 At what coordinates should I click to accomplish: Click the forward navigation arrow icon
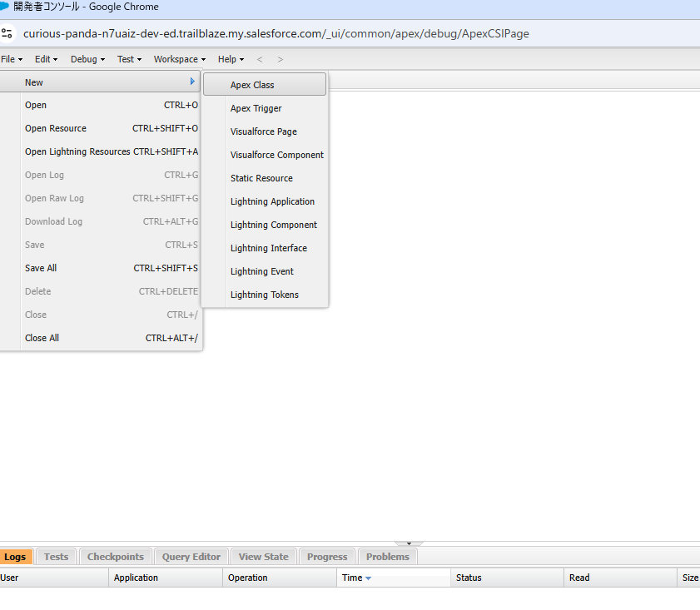280,59
